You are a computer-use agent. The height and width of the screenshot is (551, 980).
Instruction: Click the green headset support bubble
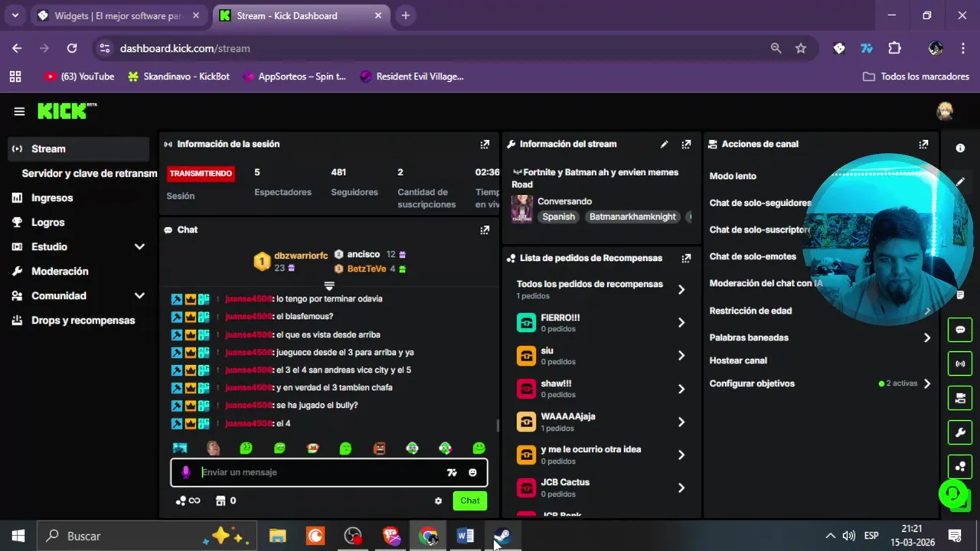pos(952,494)
